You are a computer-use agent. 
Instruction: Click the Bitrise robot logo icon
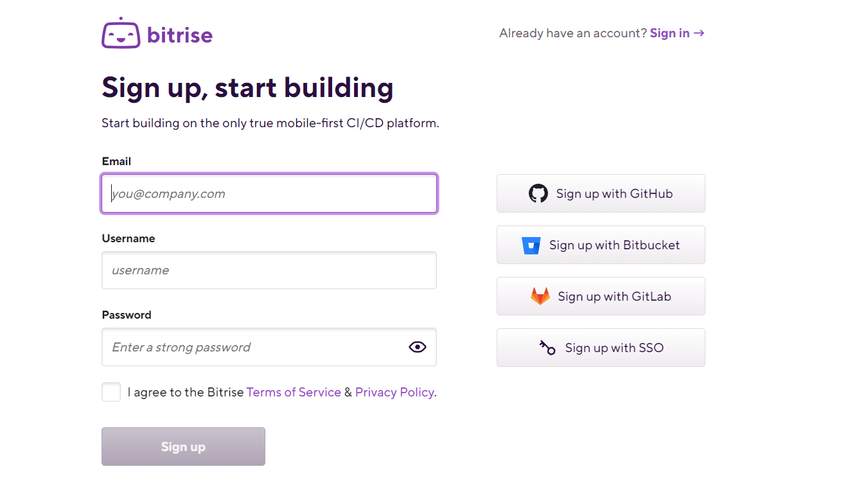pyautogui.click(x=121, y=33)
